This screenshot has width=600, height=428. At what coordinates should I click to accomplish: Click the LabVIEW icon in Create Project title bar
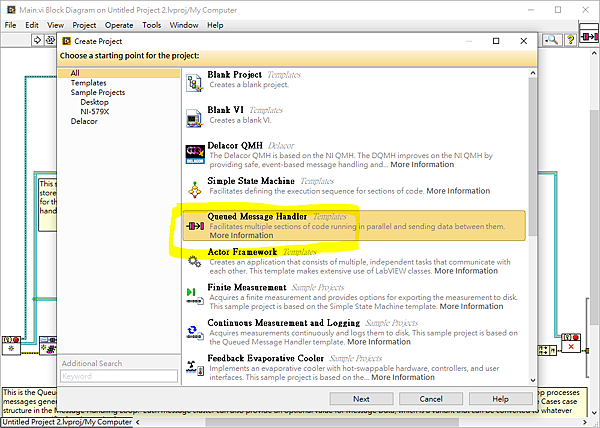click(67, 41)
